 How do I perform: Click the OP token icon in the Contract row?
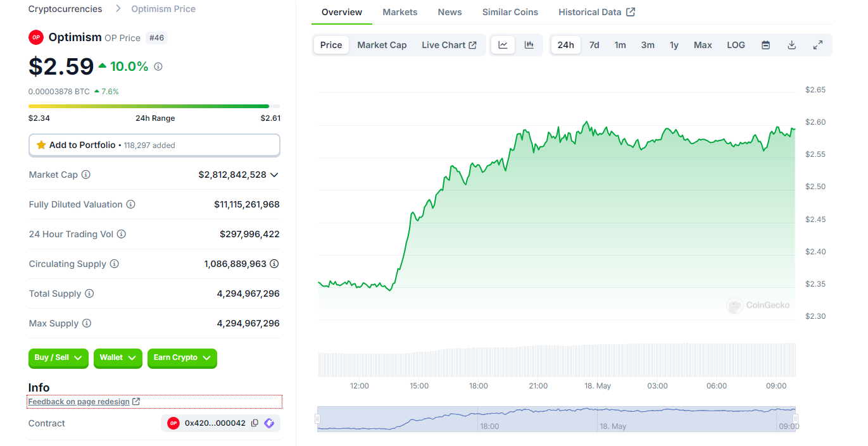173,423
